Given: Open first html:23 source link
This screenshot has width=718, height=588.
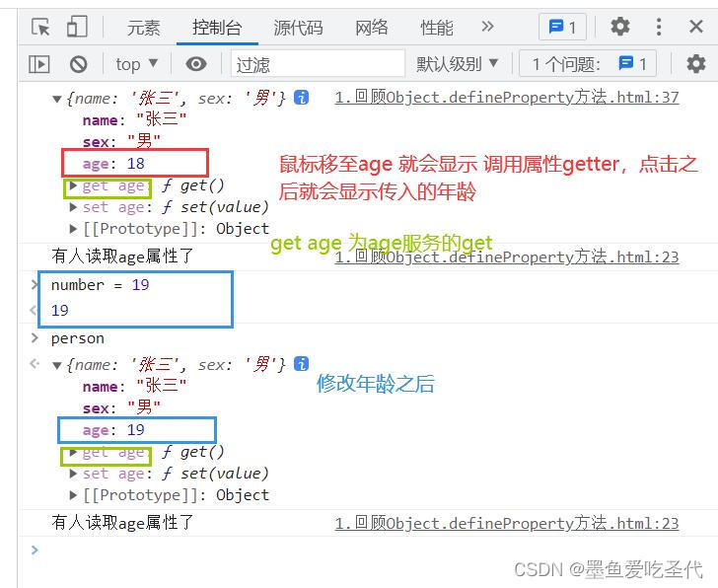Looking at the screenshot, I should pyautogui.click(x=507, y=257).
